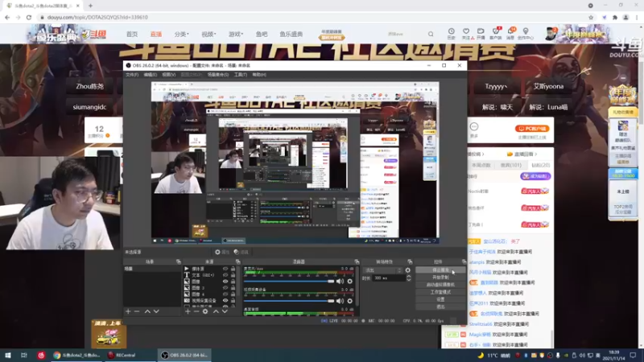Open source properties gear below sources list
The width and height of the screenshot is (644, 362).
click(205, 311)
